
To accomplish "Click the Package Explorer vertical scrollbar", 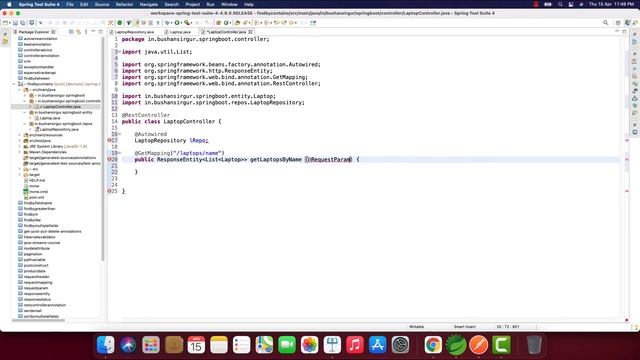I will 103,149.
